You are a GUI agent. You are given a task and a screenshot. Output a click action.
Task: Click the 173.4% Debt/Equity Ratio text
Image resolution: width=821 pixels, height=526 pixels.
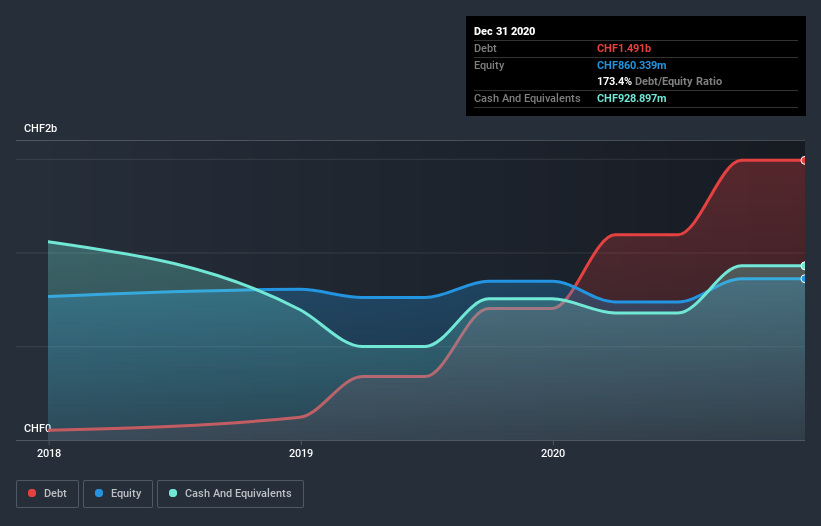pyautogui.click(x=659, y=82)
